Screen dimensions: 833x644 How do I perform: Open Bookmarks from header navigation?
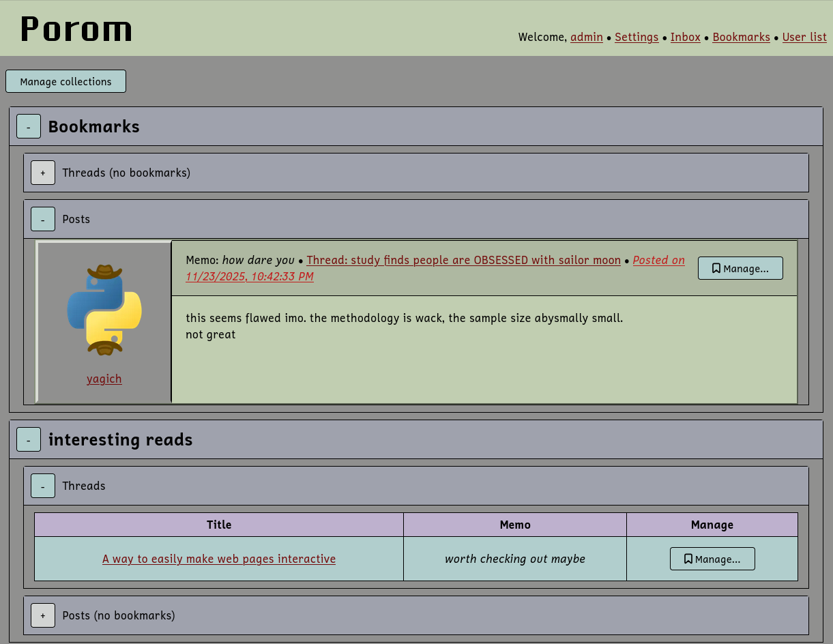741,37
